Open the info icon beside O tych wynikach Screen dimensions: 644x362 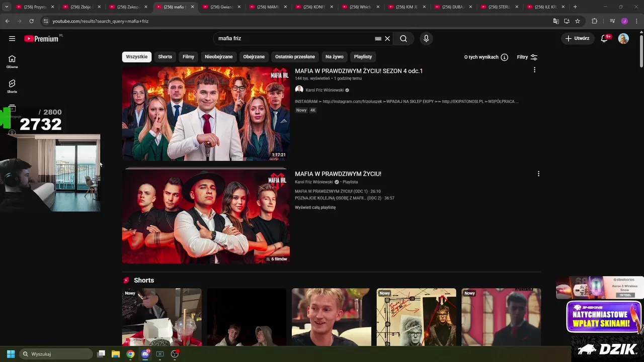[505, 57]
